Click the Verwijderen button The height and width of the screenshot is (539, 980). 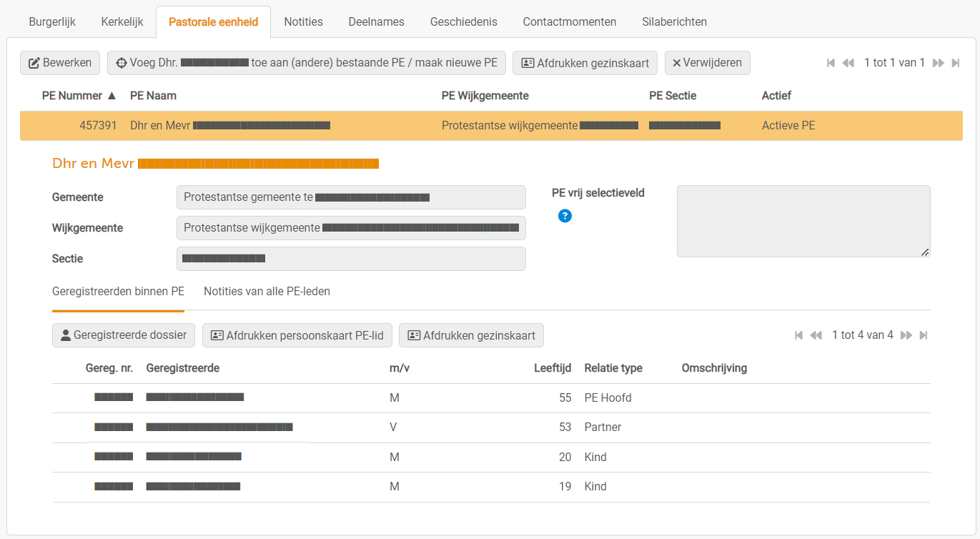click(x=707, y=63)
